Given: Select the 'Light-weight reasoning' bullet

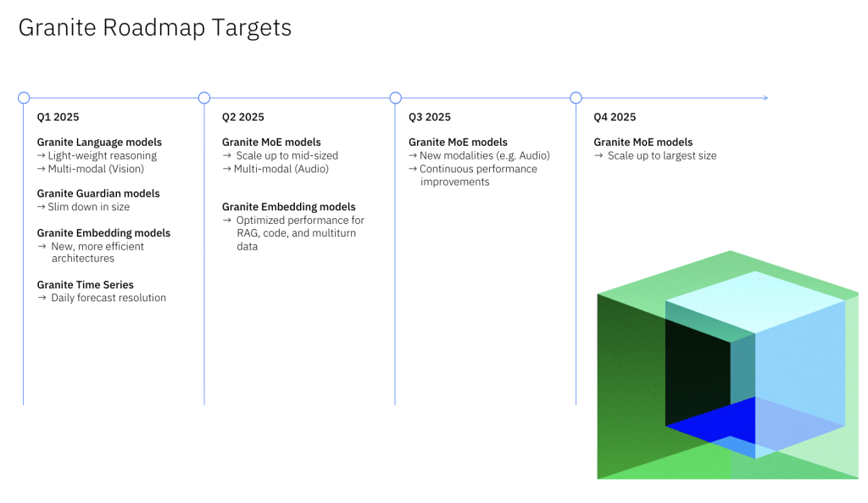Looking at the screenshot, I should point(97,156).
